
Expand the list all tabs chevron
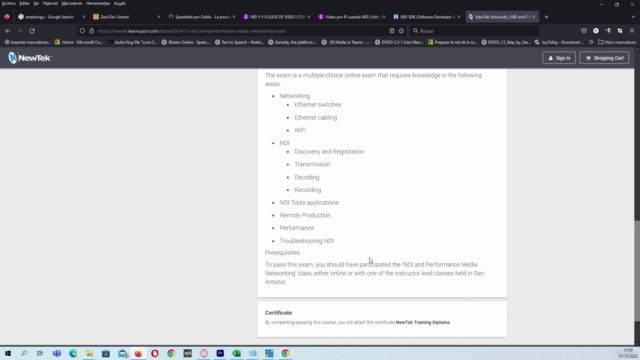click(x=633, y=17)
